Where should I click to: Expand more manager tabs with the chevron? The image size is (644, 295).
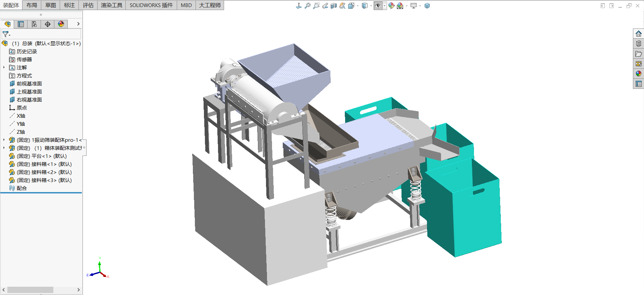(x=78, y=24)
